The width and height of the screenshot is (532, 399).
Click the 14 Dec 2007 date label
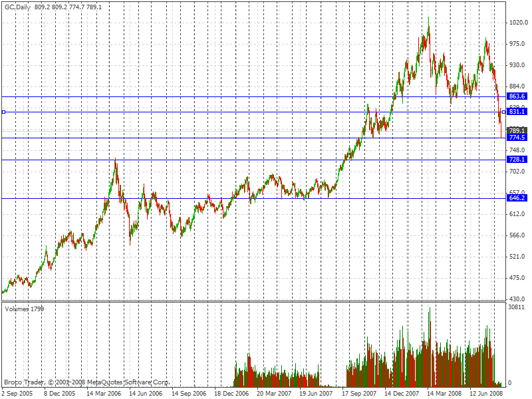click(x=402, y=394)
